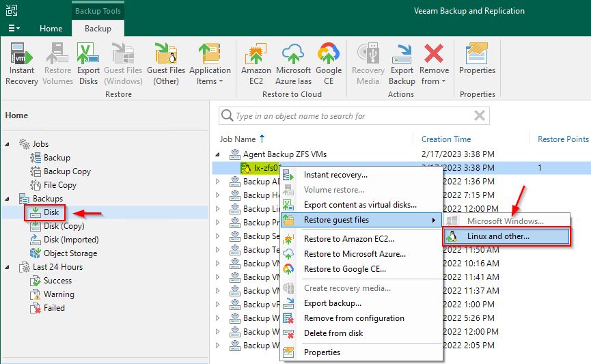The image size is (591, 364).
Task: Click the Agent Backup ZFS VMs job icon
Action: pos(235,154)
